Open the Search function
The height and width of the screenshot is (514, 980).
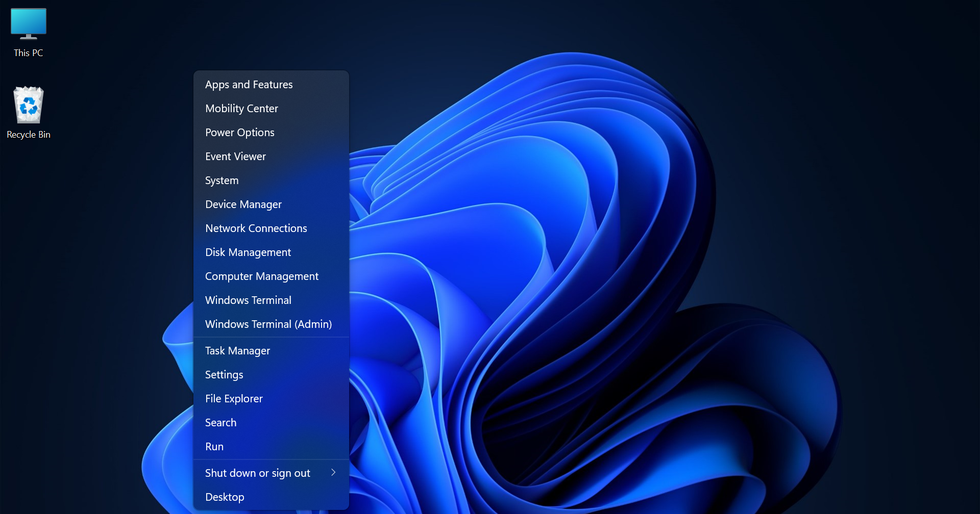tap(220, 422)
